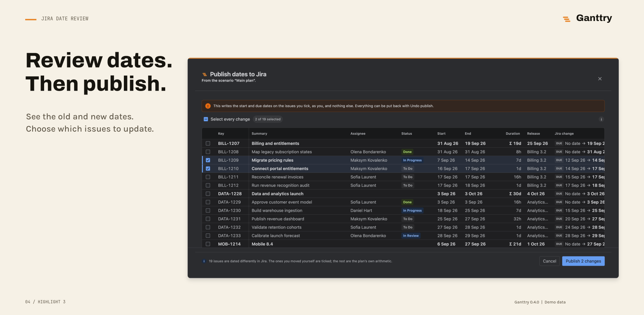Tick the BILL-1212 checkbox
The height and width of the screenshot is (315, 644).
208,185
